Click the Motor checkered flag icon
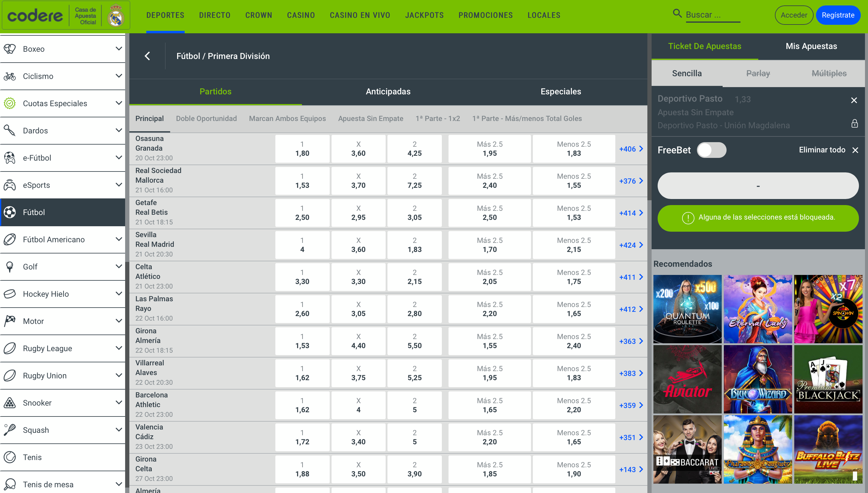The height and width of the screenshot is (493, 868). point(10,321)
